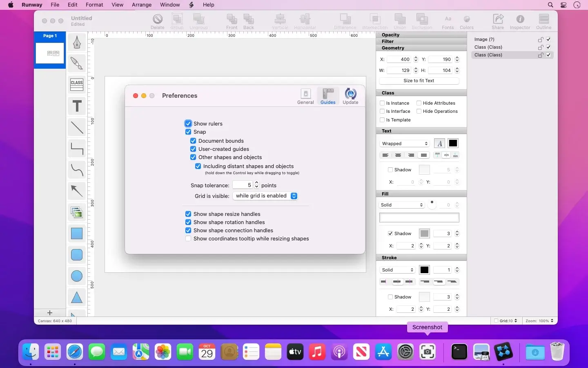588x368 pixels.
Task: Enable Show coordinates tooltip while resizing shapes
Action: click(x=188, y=238)
